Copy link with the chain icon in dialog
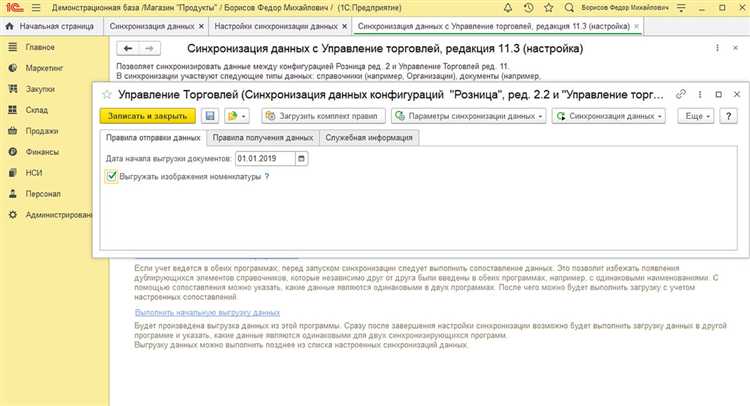This screenshot has height=406, width=750. 681,94
